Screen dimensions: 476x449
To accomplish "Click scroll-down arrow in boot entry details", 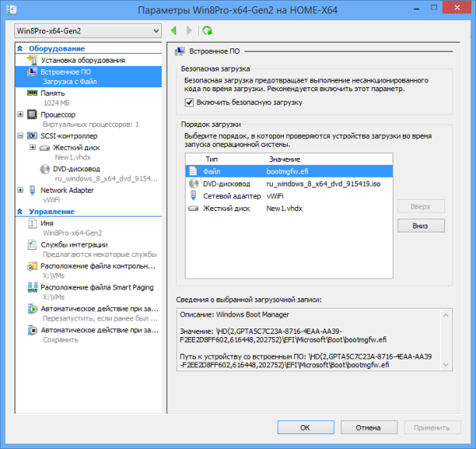I will point(446,365).
